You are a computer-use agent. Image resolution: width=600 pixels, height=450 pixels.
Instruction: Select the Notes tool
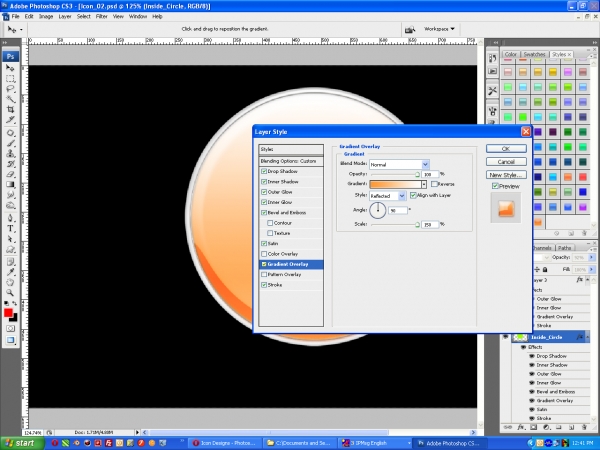pyautogui.click(x=10, y=262)
